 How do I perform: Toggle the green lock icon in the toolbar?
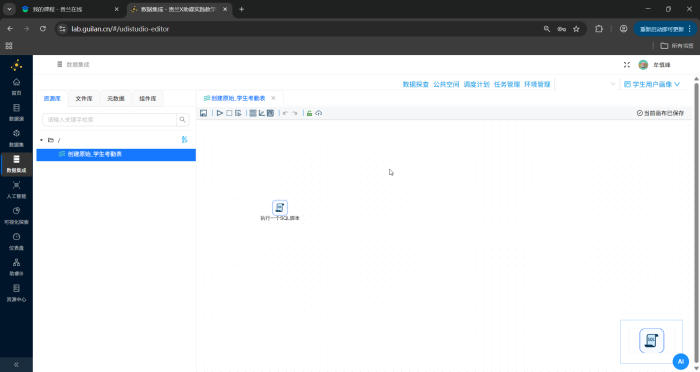(x=309, y=113)
